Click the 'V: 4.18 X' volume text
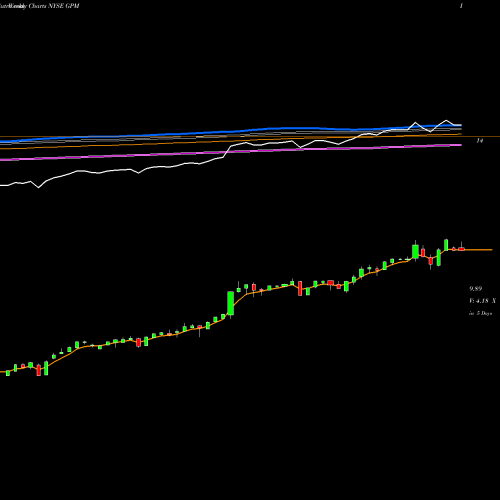This screenshot has width=500, height=500. (482, 301)
